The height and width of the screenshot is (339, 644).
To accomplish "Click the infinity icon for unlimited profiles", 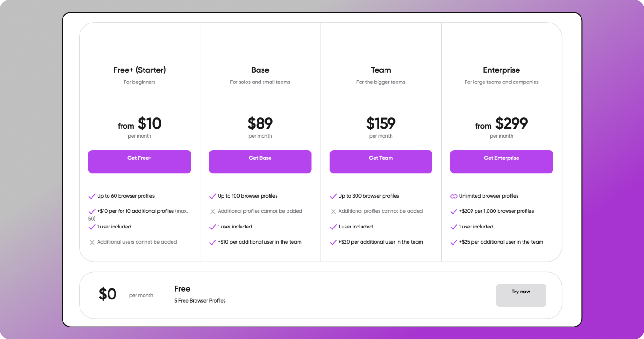I will pos(454,196).
